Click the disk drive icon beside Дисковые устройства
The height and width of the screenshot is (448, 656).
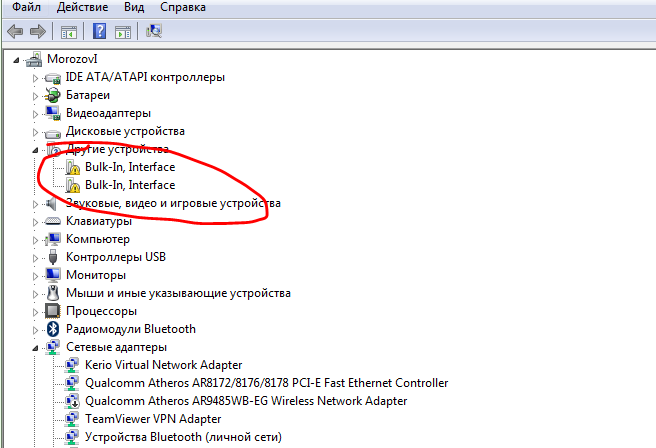click(53, 133)
